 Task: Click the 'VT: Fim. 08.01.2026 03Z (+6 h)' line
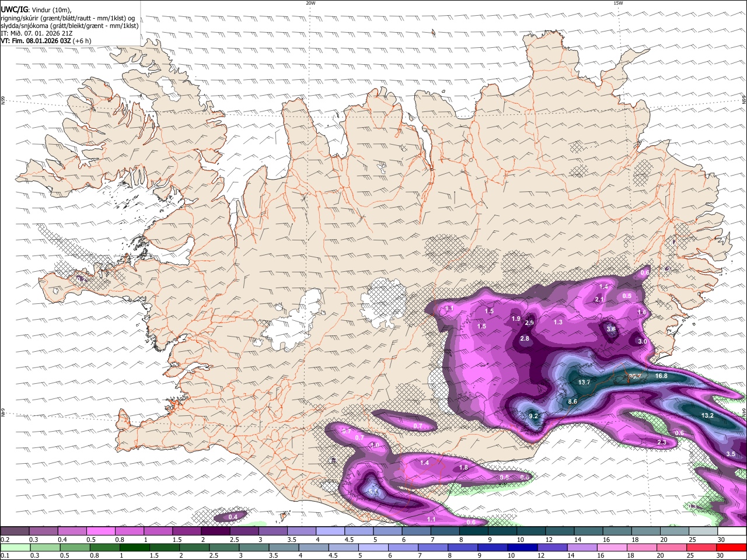46,41
